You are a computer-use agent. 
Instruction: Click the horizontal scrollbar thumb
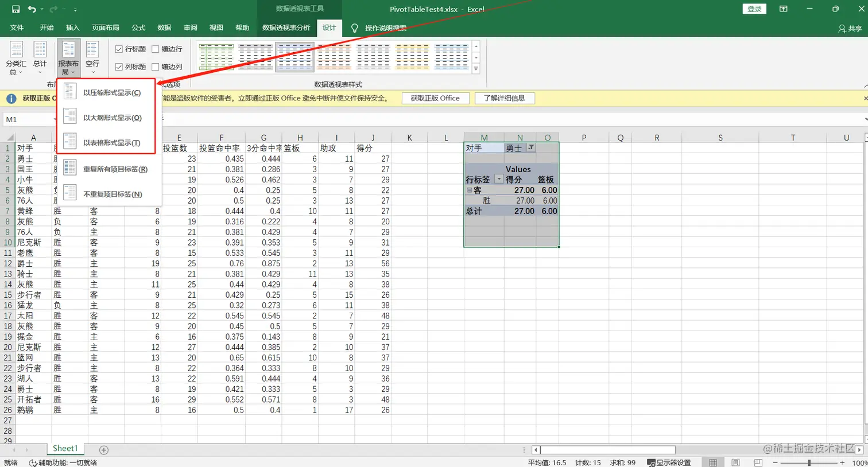(607, 450)
